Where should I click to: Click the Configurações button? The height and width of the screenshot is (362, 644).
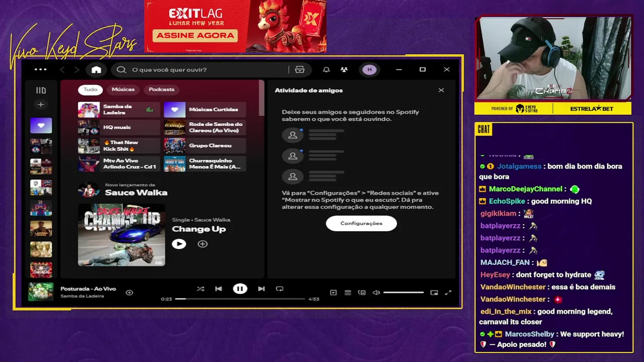pyautogui.click(x=361, y=223)
